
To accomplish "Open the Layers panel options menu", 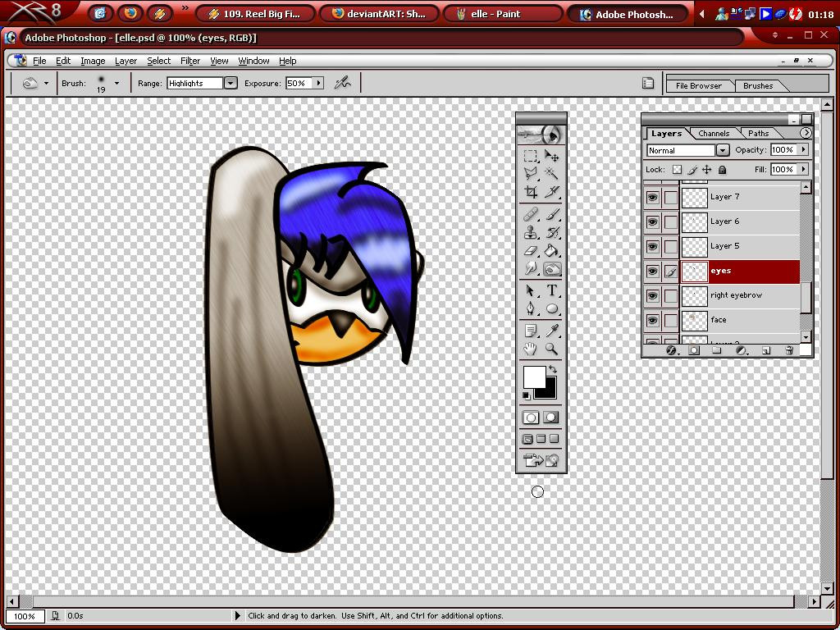I will click(806, 133).
